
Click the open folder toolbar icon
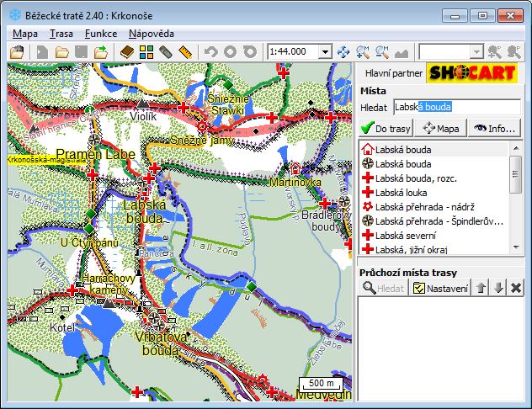pos(62,52)
